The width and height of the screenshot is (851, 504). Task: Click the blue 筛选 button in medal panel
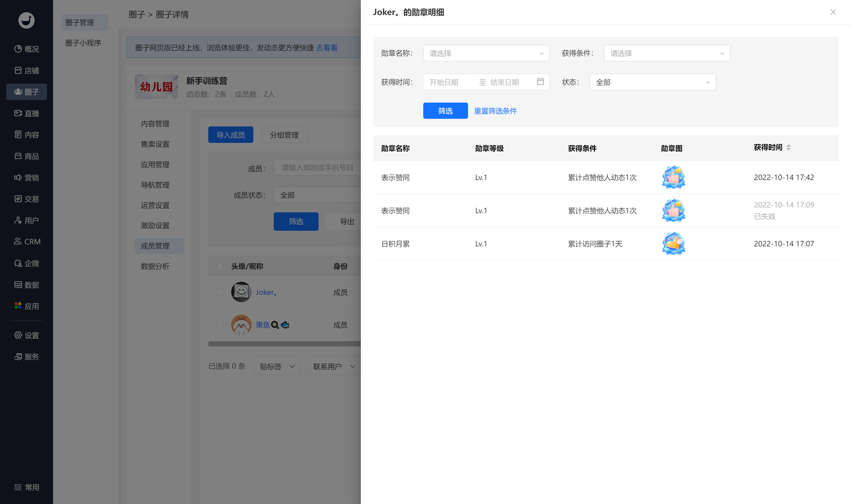445,111
